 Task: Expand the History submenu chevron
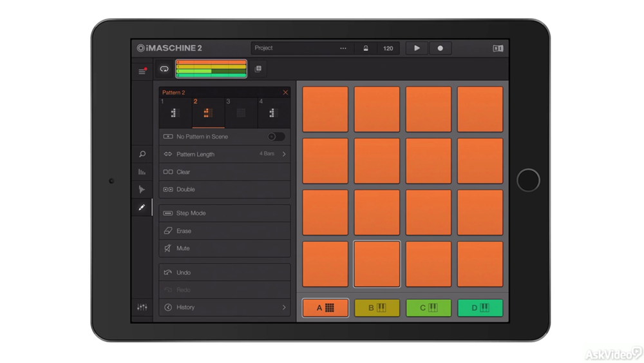click(284, 308)
